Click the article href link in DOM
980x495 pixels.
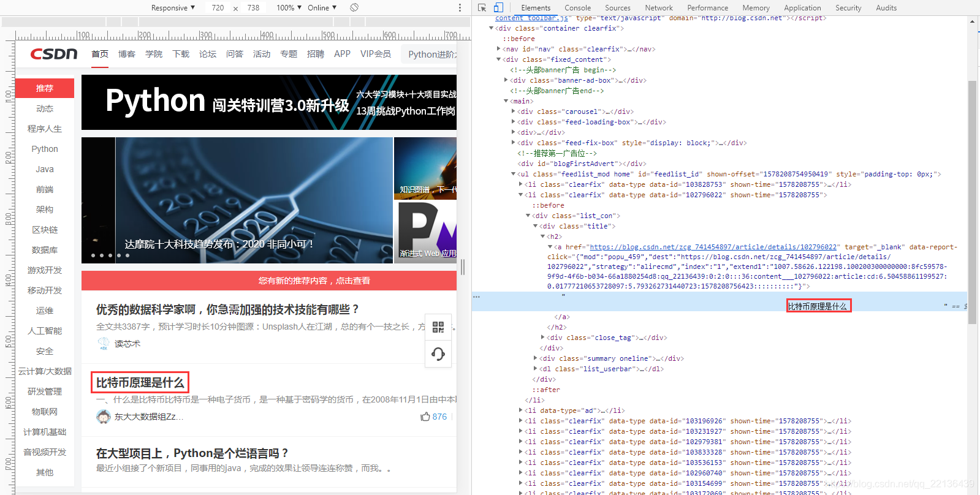click(x=713, y=247)
